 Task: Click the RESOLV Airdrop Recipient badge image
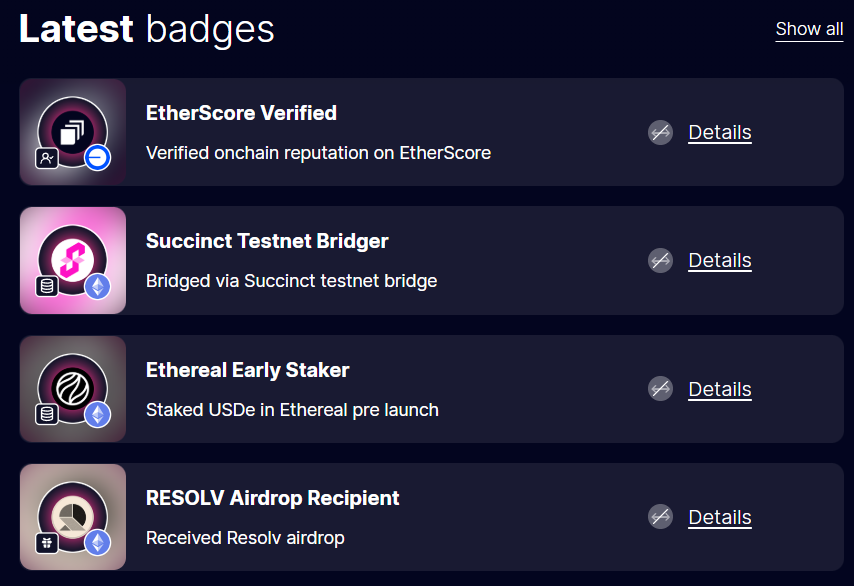73,517
